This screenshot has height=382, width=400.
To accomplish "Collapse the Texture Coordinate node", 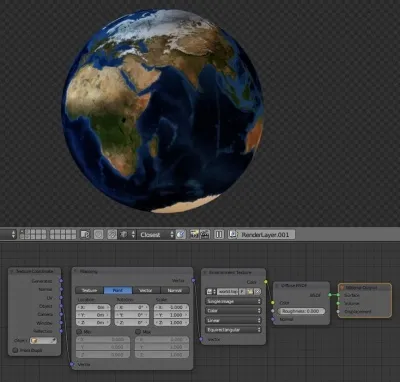I will coord(13,272).
